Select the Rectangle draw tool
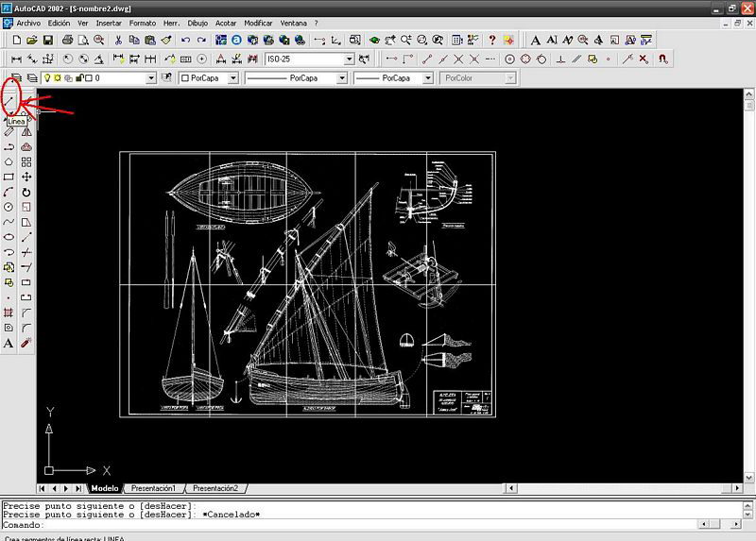756x541 pixels. (9, 177)
